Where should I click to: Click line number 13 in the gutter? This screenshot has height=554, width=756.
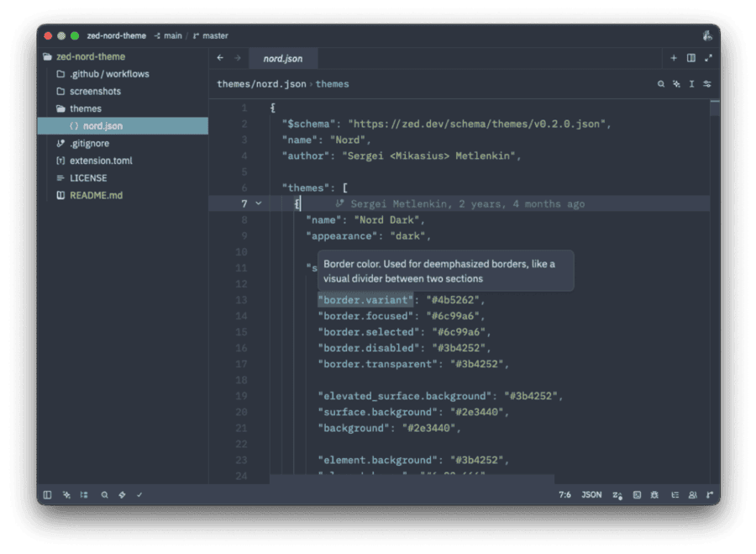point(241,300)
